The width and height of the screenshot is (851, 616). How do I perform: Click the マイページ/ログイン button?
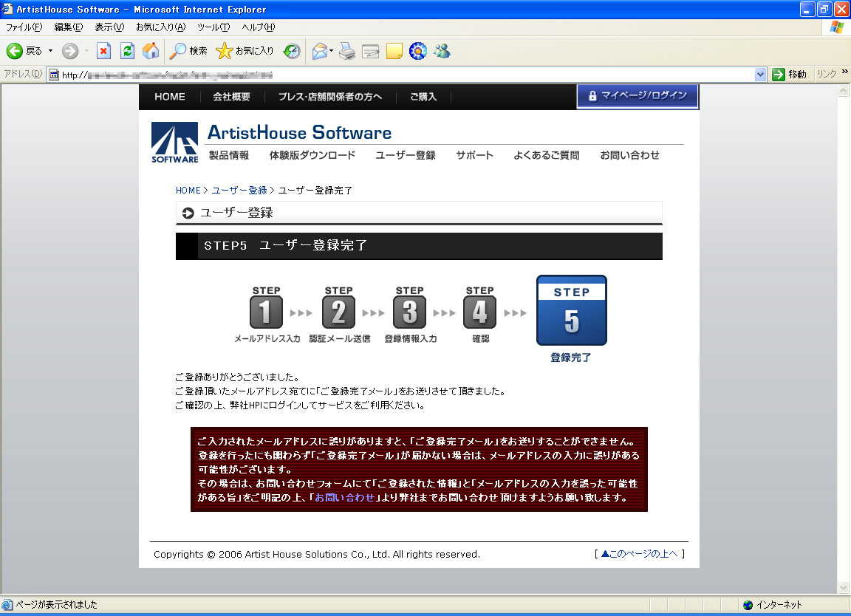tap(638, 96)
